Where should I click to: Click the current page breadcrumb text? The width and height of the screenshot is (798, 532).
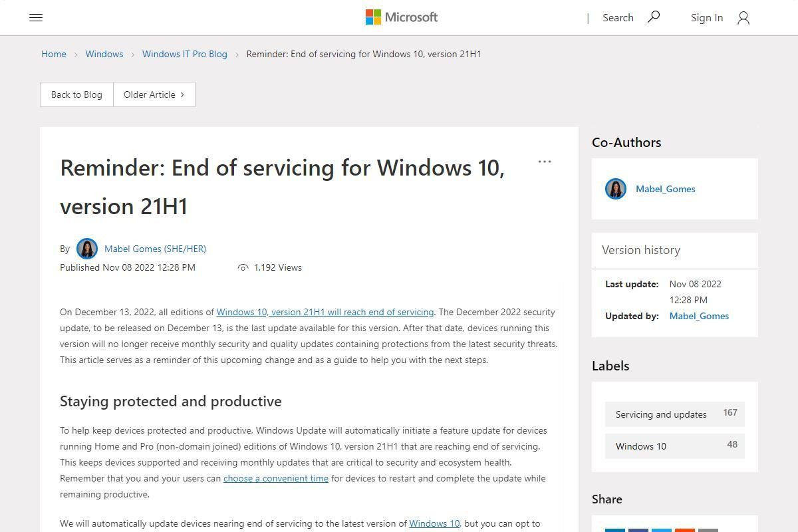[x=364, y=54]
